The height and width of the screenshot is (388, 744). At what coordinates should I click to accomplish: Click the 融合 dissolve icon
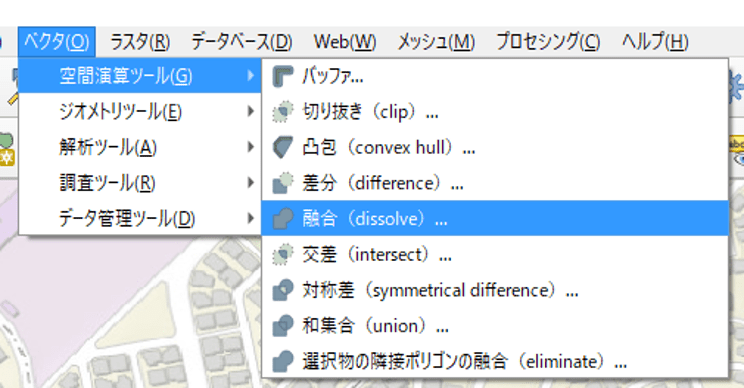(x=283, y=219)
